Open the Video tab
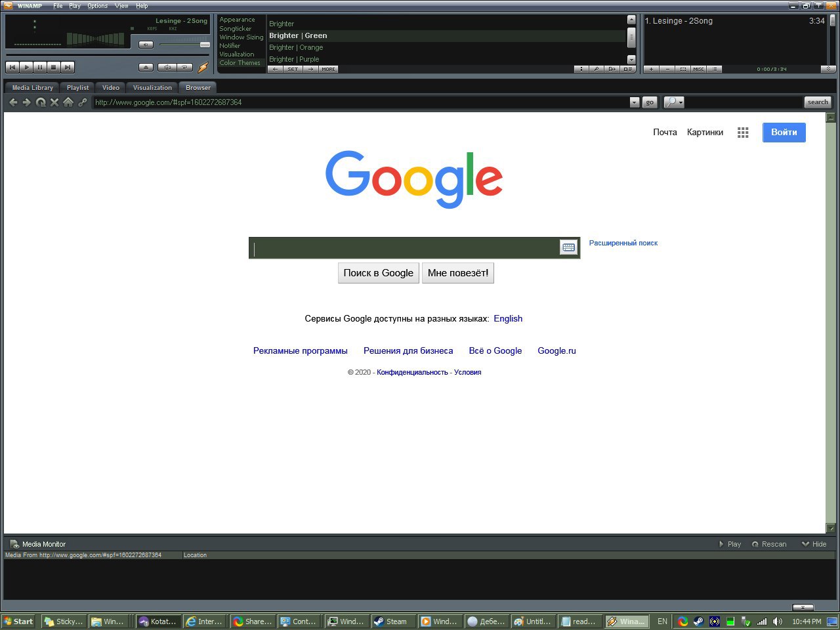The width and height of the screenshot is (840, 630). (x=111, y=87)
